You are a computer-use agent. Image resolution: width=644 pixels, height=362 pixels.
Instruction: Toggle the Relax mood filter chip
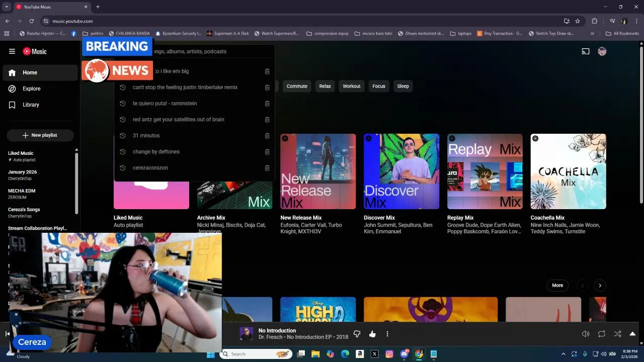point(325,86)
